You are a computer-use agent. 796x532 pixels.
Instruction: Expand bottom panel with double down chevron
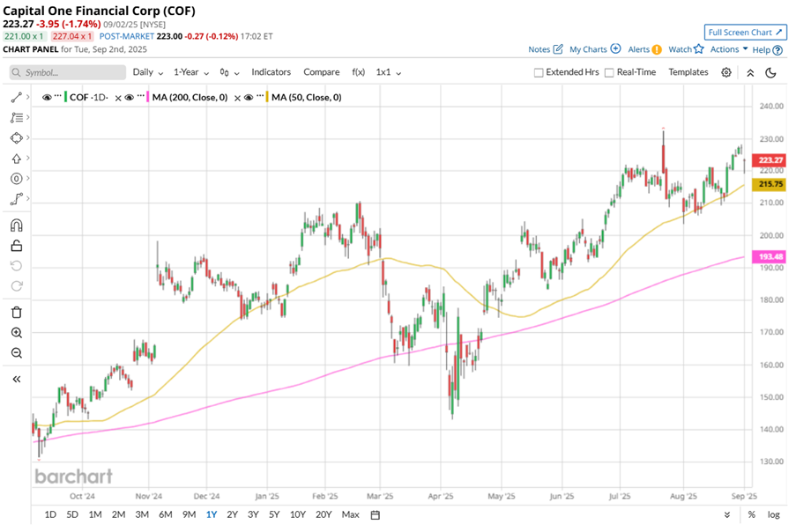727,515
